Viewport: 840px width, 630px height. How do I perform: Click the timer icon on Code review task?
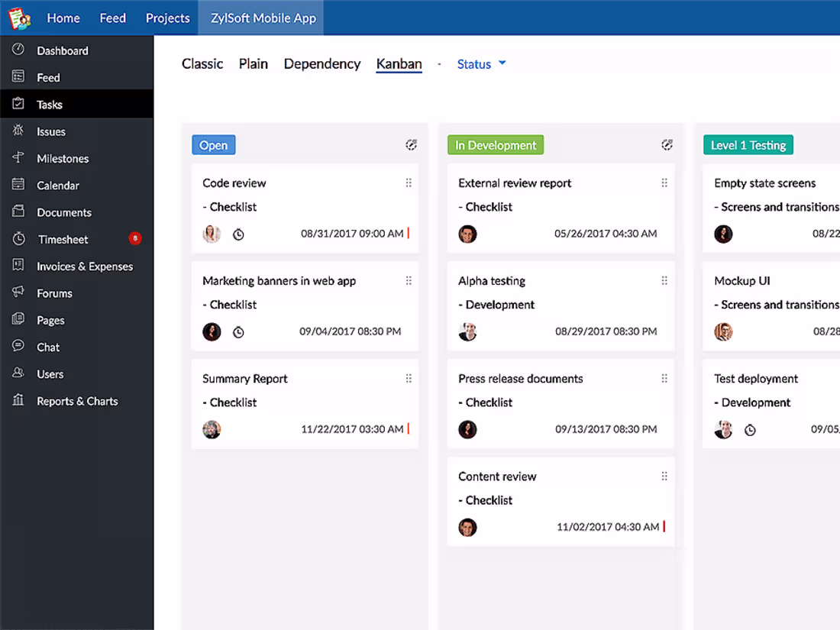point(238,234)
